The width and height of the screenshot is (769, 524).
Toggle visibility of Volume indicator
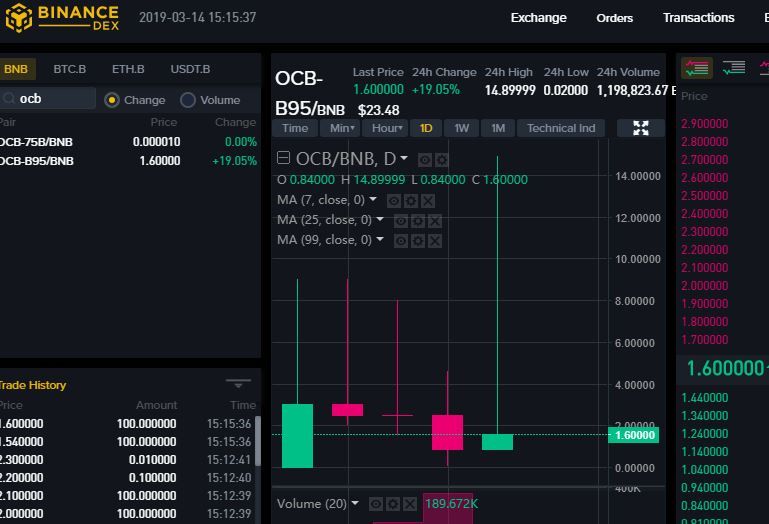pos(376,504)
